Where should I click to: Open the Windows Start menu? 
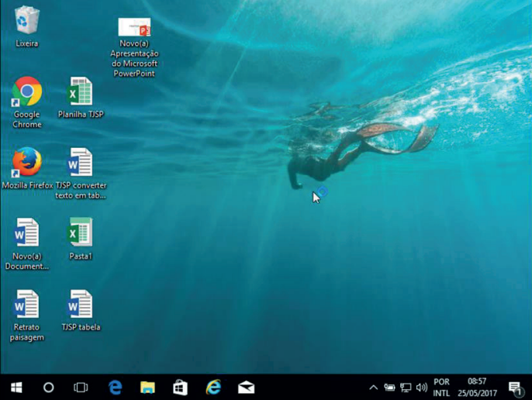pos(16,387)
